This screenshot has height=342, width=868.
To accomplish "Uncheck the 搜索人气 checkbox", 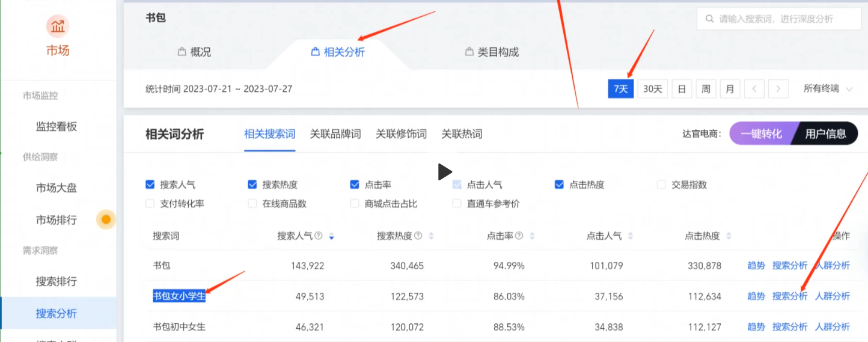I will (150, 185).
